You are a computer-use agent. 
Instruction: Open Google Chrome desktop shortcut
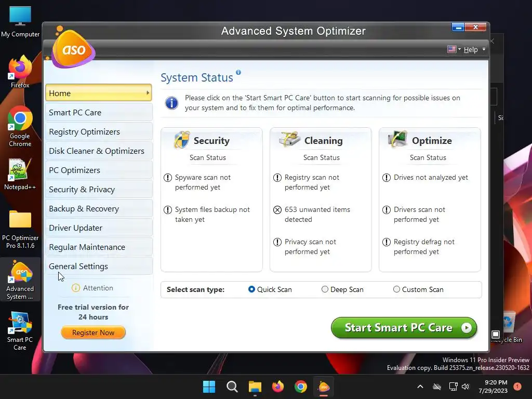pos(20,126)
